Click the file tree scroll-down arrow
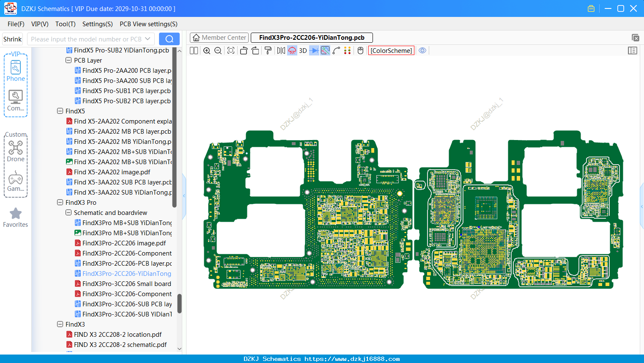Viewport: 644px width, 363px height. tap(179, 349)
